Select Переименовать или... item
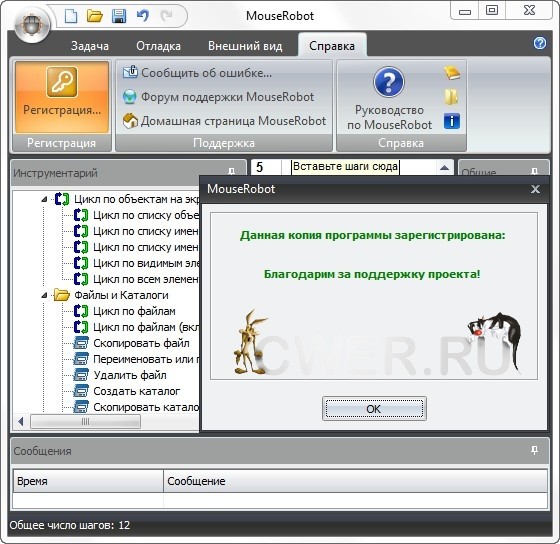 point(146,359)
